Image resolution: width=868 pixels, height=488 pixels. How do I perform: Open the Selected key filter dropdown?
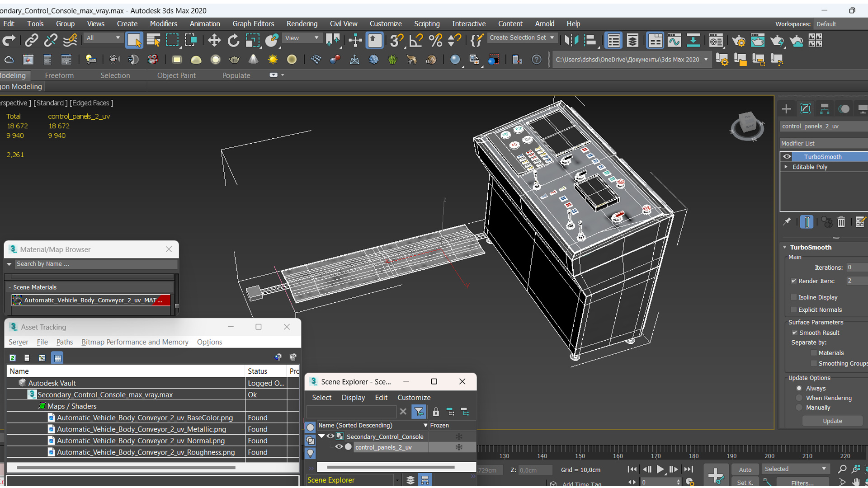(x=796, y=469)
